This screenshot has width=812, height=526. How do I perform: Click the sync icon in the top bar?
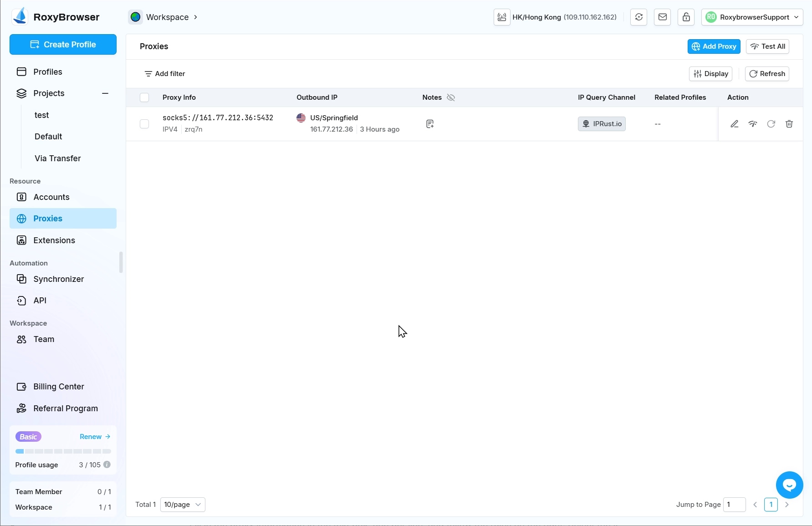tap(639, 17)
